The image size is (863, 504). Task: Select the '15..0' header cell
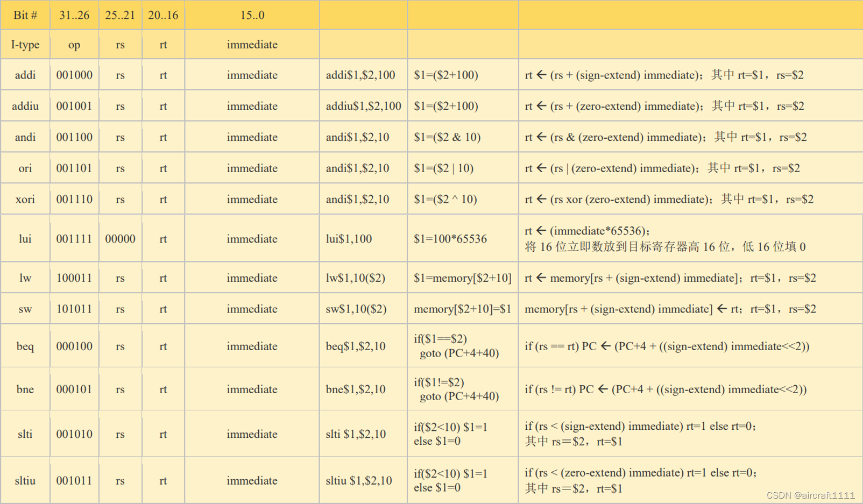coord(252,15)
